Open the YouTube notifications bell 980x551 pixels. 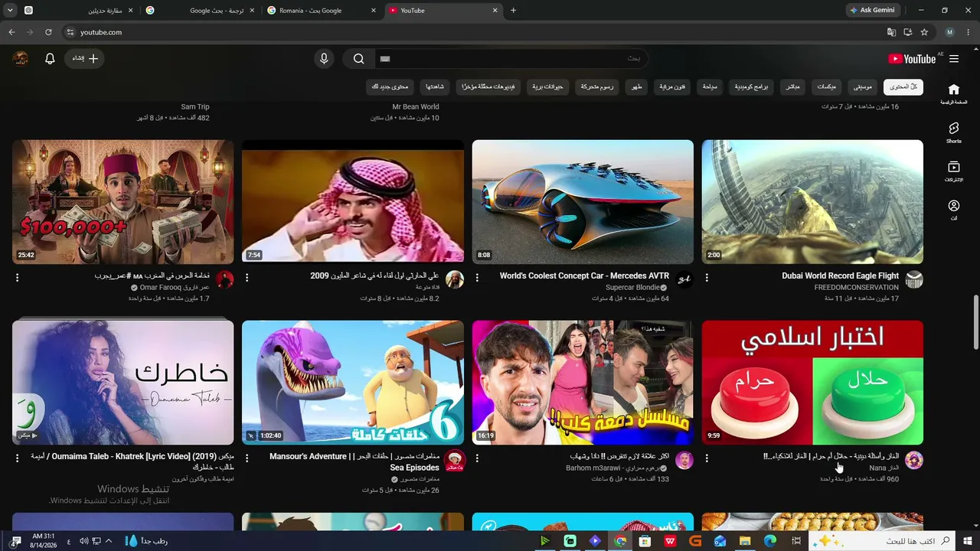50,59
